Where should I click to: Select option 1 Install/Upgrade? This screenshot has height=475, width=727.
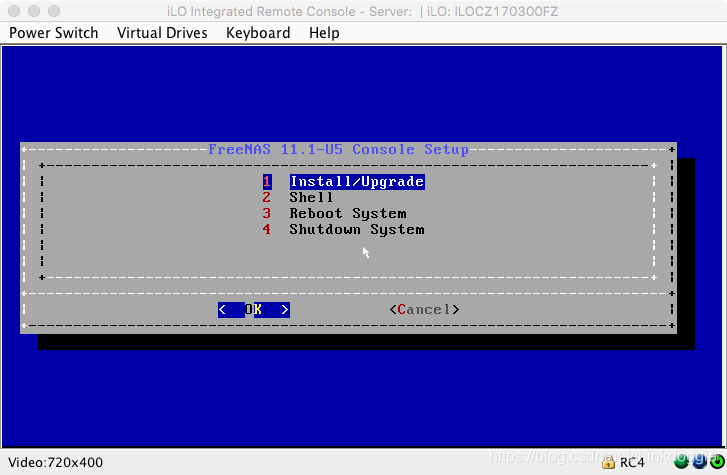tap(344, 181)
